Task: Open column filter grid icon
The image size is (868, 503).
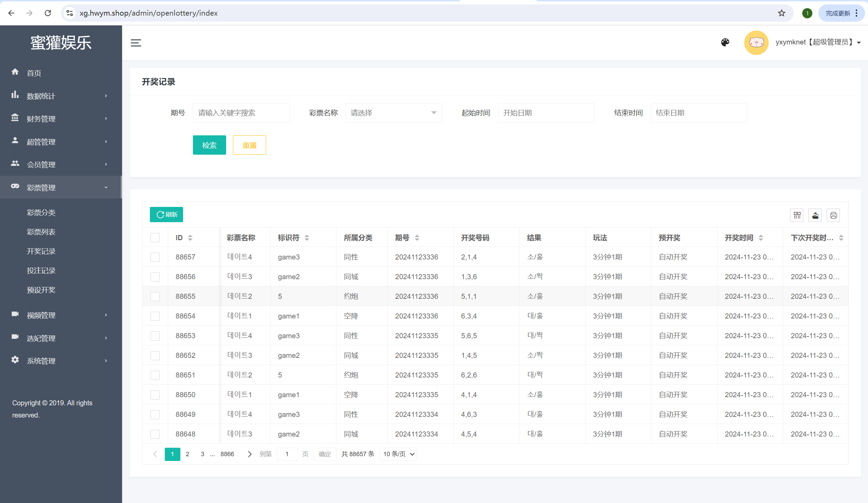Action: (x=797, y=215)
